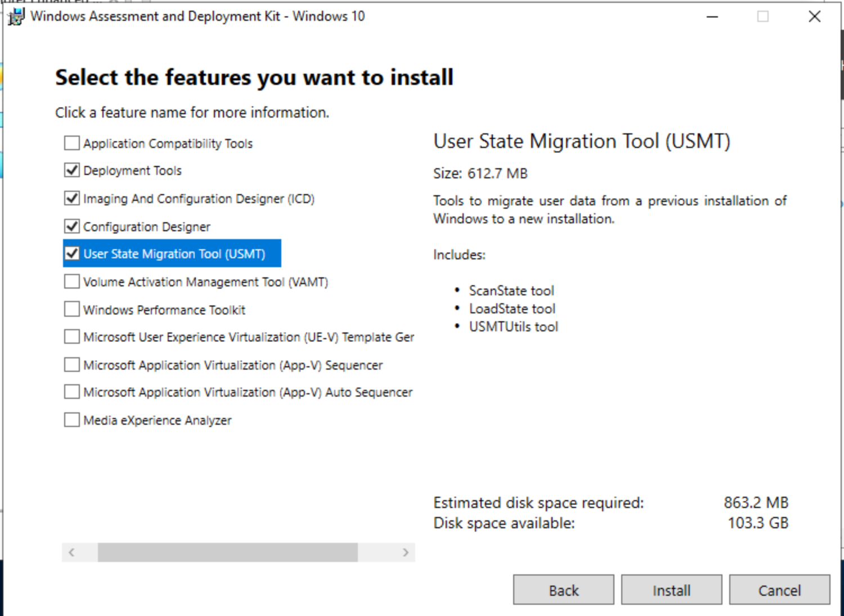Uncheck User State Migration Tool (USMT) checkbox

pyautogui.click(x=72, y=253)
